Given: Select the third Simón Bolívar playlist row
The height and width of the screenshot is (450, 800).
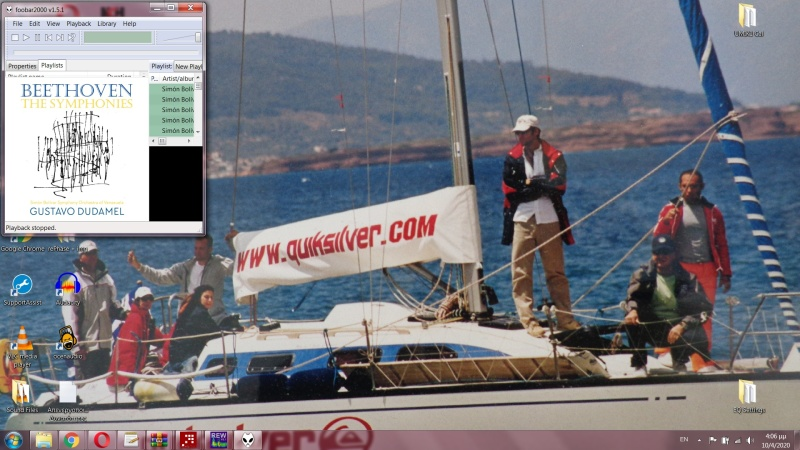Looking at the screenshot, I should pyautogui.click(x=172, y=110).
